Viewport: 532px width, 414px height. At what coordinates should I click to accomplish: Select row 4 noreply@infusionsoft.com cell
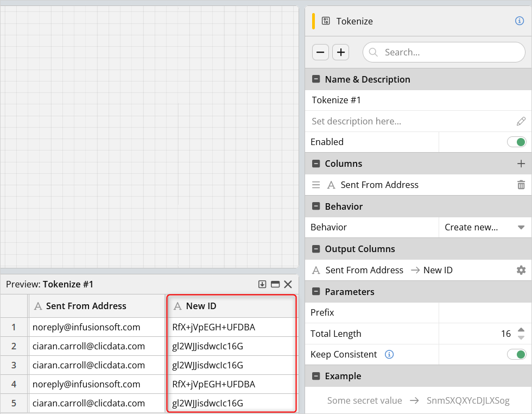(97, 384)
